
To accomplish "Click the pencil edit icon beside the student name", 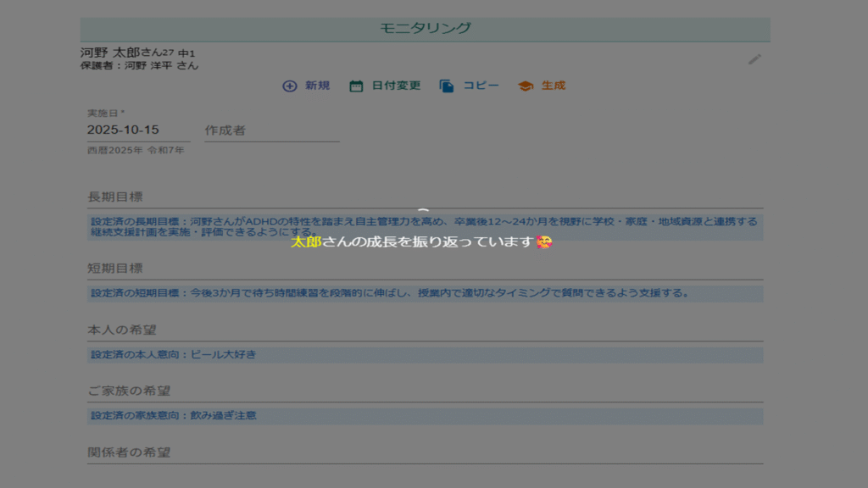I will [754, 59].
